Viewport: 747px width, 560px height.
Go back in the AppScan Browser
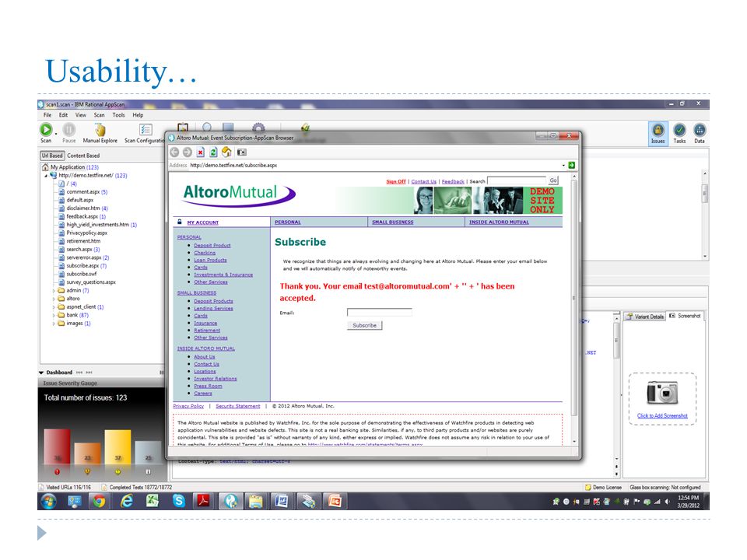(x=174, y=152)
